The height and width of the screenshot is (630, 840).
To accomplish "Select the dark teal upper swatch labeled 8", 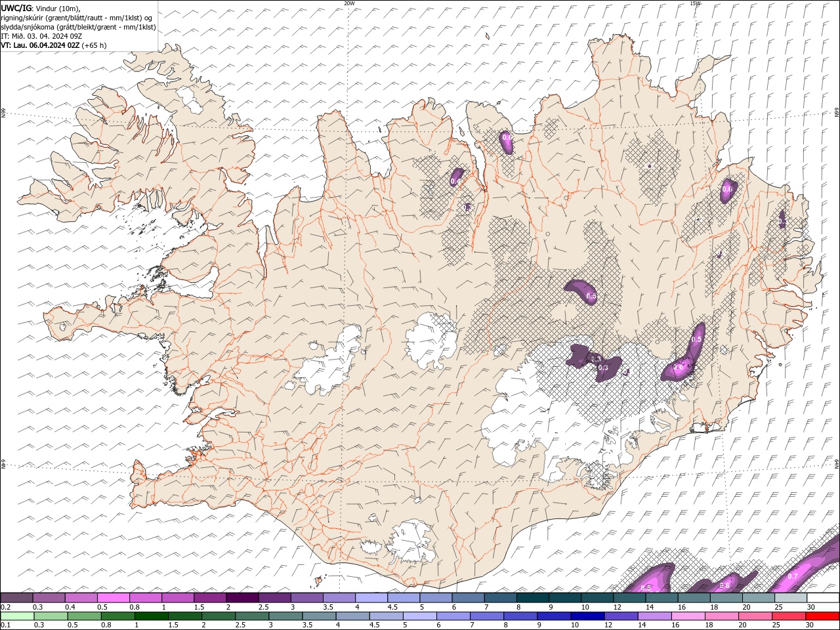I will pyautogui.click(x=532, y=598).
